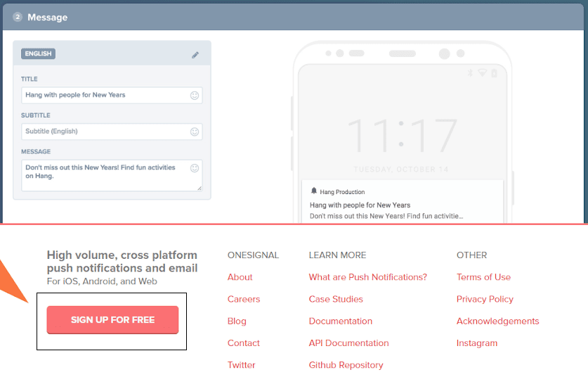Click the SIGN UP FOR FREE button
588x377 pixels.
(112, 320)
